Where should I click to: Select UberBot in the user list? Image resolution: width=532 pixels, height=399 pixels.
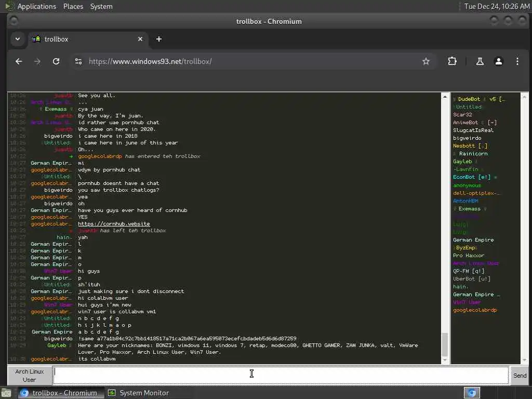(x=472, y=279)
